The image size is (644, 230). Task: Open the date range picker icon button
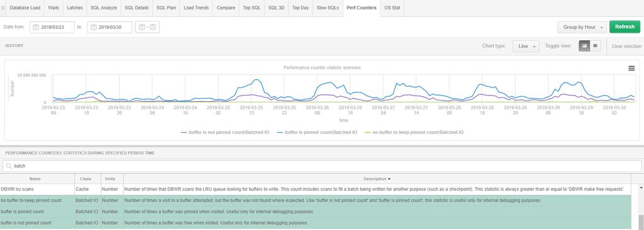coord(147,27)
